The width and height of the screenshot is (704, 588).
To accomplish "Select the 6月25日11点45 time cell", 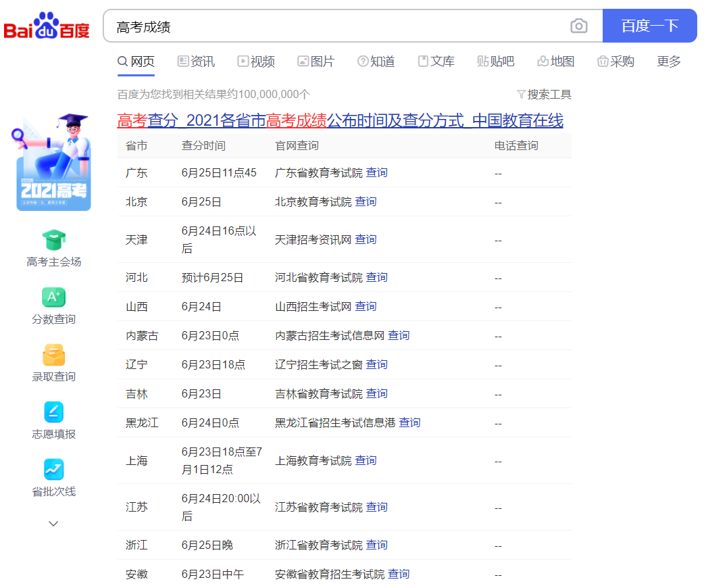I will point(219,172).
